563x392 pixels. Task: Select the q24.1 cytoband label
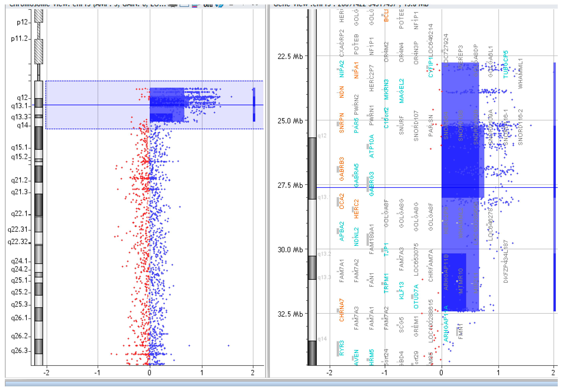(19, 261)
